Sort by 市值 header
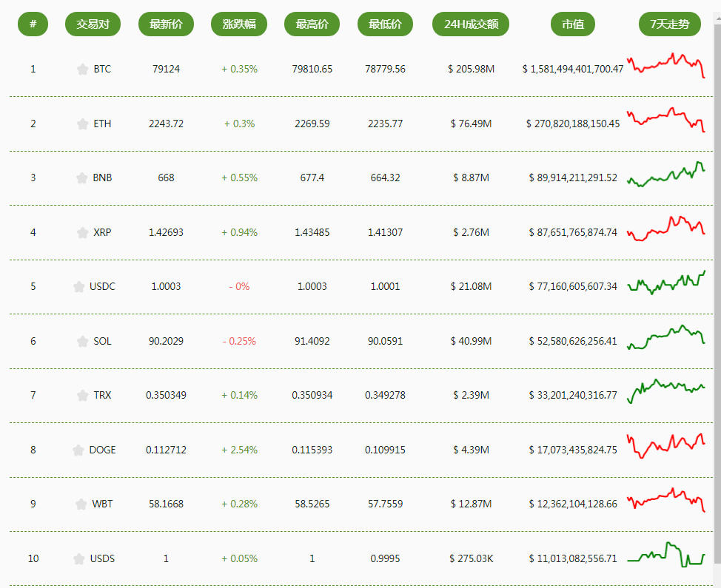The height and width of the screenshot is (588, 721). point(573,24)
